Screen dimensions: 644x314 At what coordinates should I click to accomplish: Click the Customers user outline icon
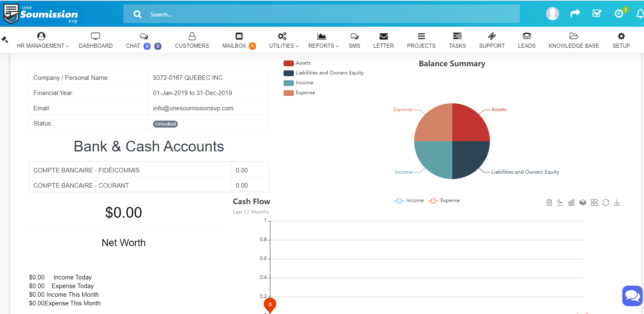[192, 36]
